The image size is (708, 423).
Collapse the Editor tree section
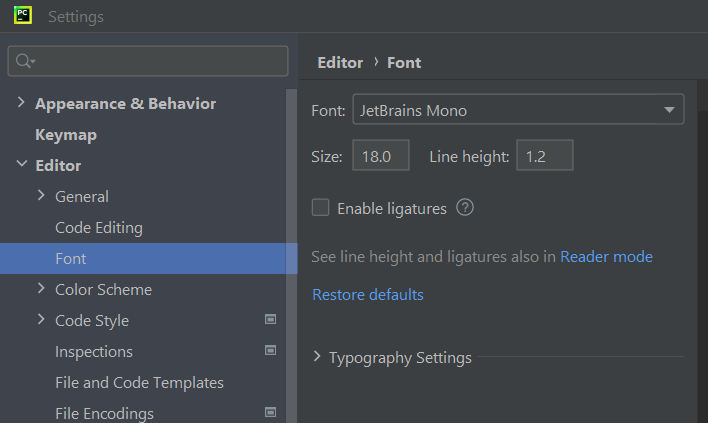(x=21, y=163)
